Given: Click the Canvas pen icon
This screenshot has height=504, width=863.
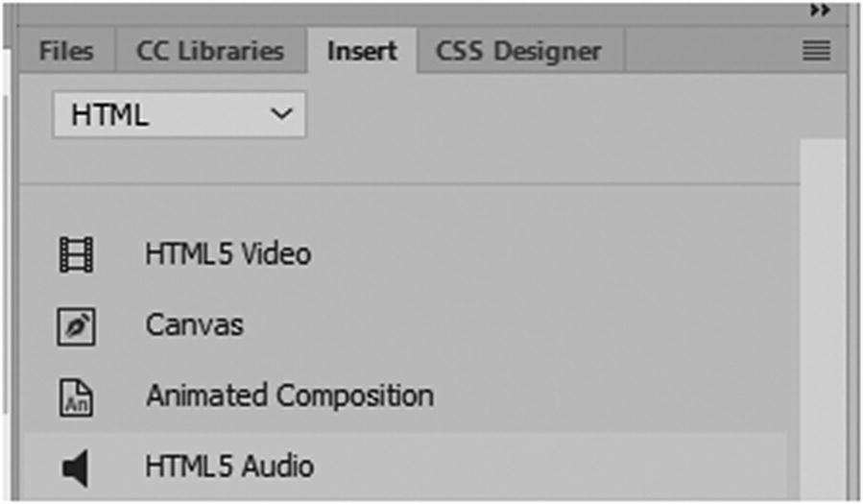Looking at the screenshot, I should click(75, 326).
